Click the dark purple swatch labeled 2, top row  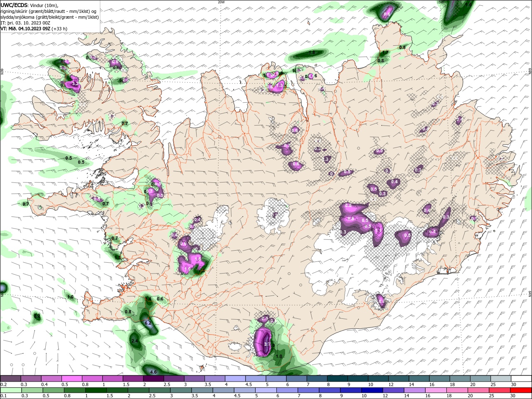click(153, 379)
